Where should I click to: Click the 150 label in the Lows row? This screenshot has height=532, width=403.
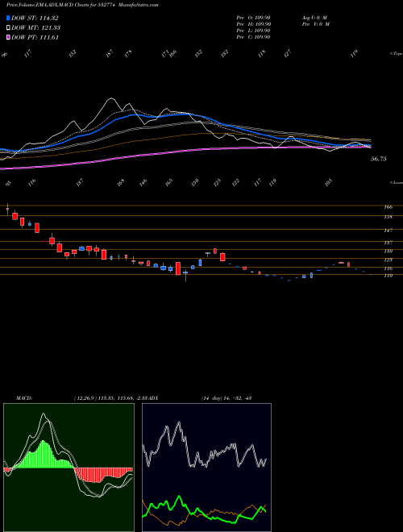coord(195,182)
